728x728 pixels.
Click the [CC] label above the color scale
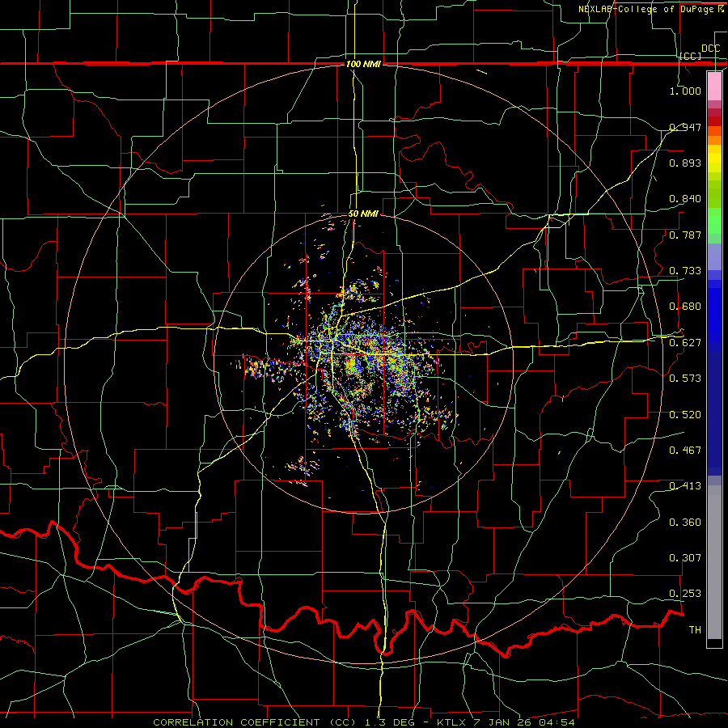click(691, 56)
